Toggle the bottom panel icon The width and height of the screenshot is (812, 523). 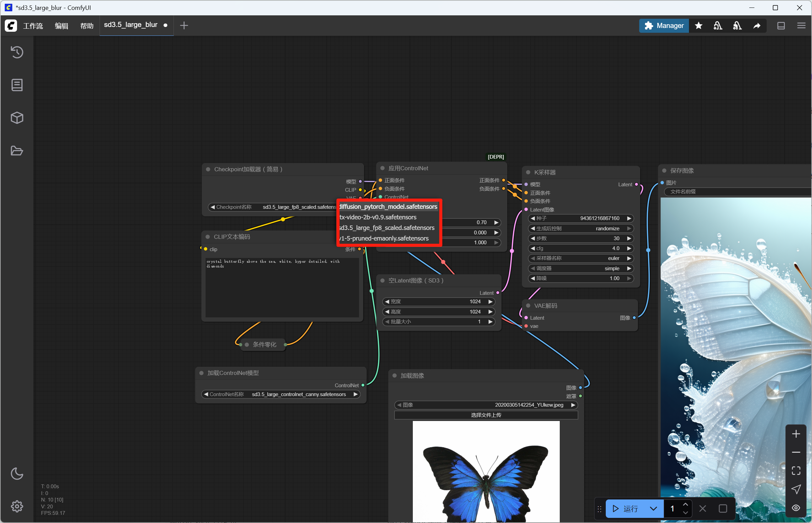(781, 26)
